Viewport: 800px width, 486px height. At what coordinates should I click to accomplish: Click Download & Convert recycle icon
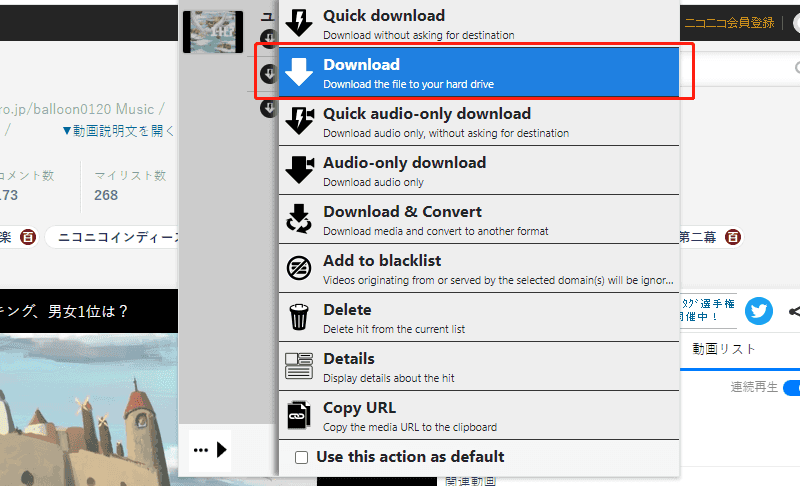click(x=299, y=219)
